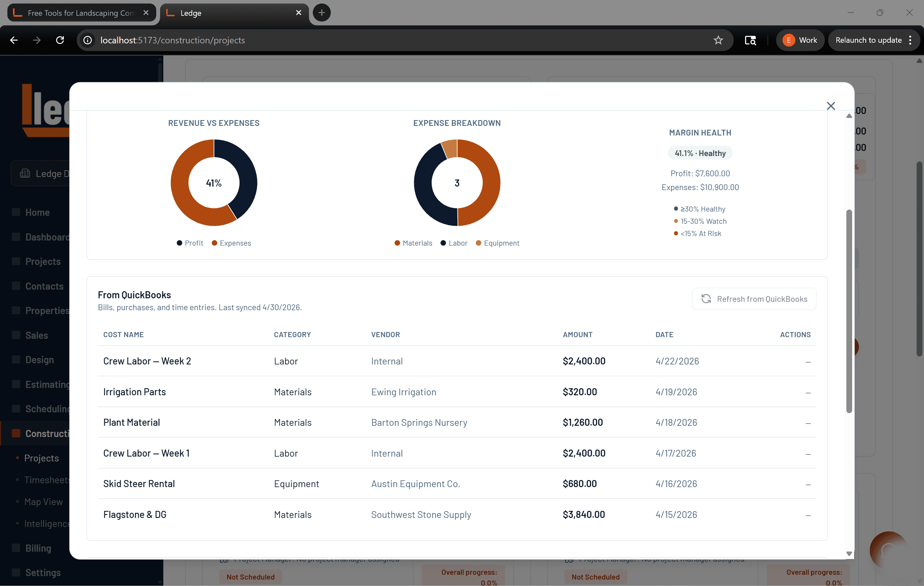The height and width of the screenshot is (586, 924).
Task: Bookmark this page with star icon
Action: tap(718, 40)
